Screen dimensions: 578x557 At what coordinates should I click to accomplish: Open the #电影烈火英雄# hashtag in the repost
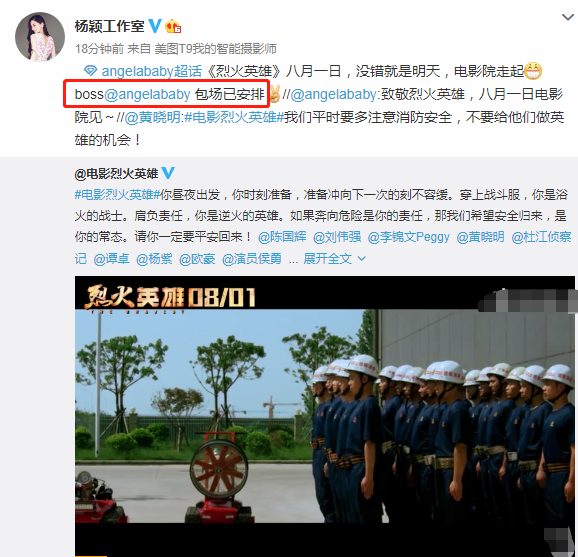(x=234, y=117)
